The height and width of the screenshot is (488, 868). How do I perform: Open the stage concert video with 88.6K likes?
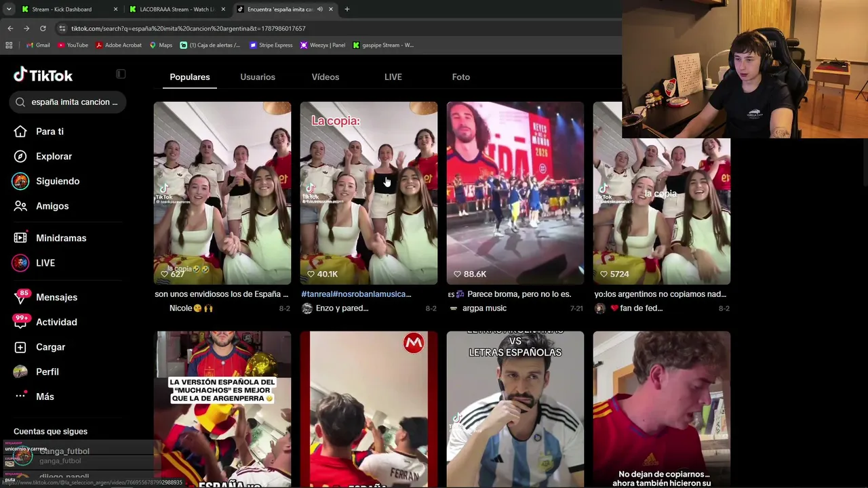[515, 193]
